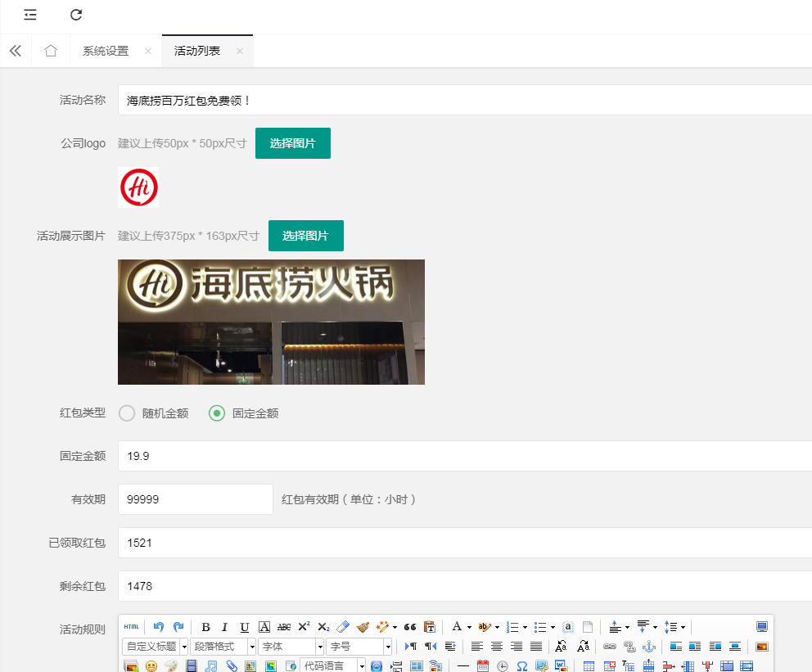Image resolution: width=812 pixels, height=672 pixels.
Task: Center align text in editor
Action: point(497,646)
